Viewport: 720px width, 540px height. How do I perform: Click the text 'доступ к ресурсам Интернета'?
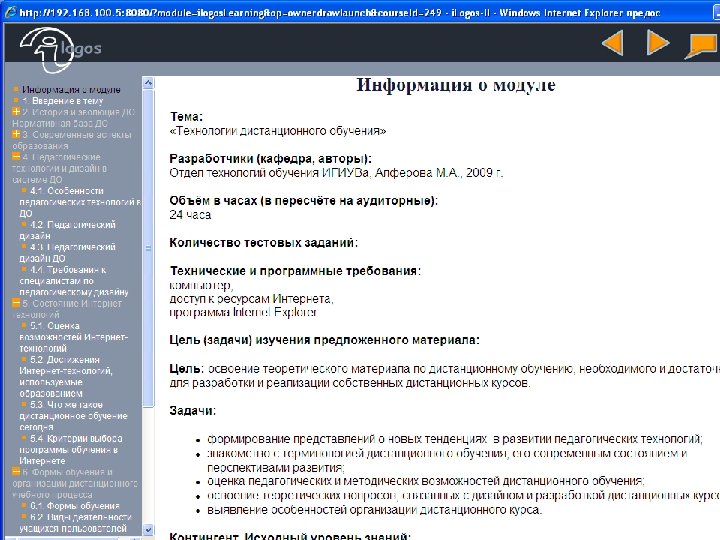(251, 299)
